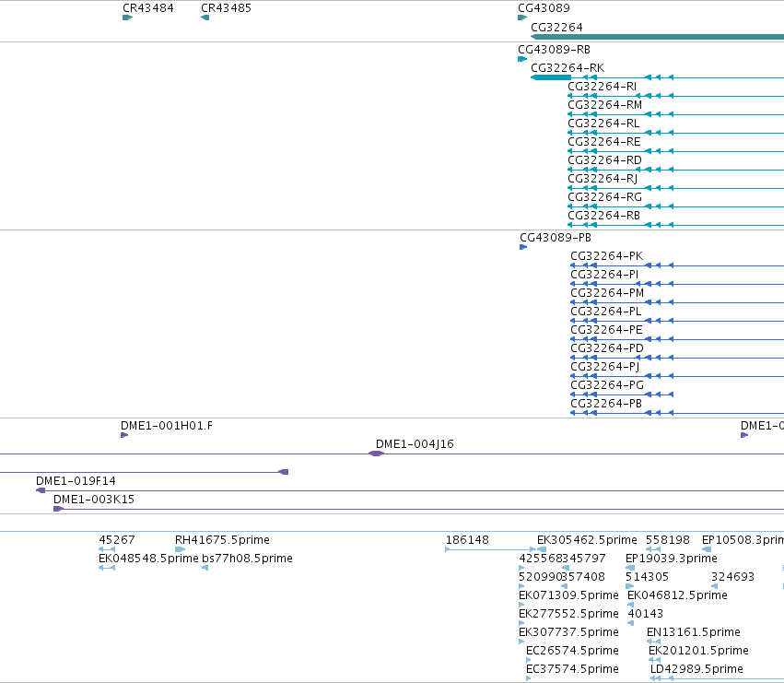Click the CG43089 gene arrow glyph
Image resolution: width=784 pixels, height=683 pixels.
click(x=522, y=18)
